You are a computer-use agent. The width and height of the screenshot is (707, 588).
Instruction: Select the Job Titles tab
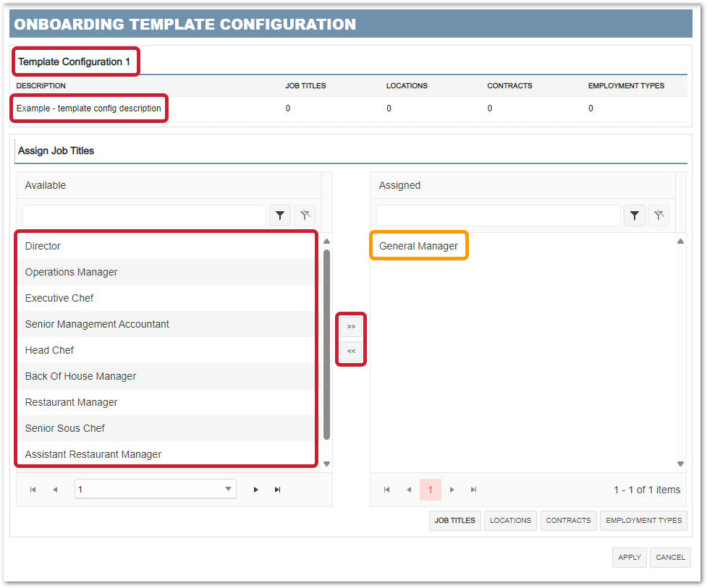tap(454, 520)
